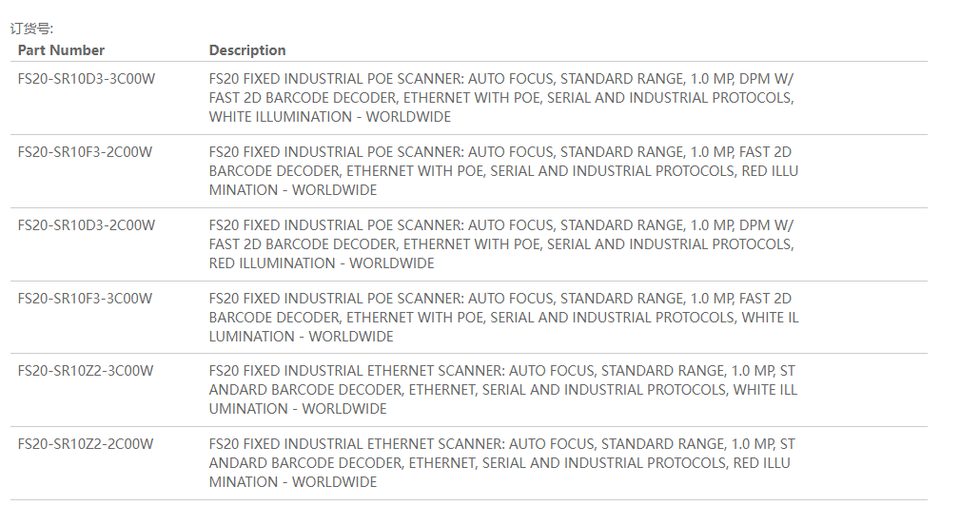Click the "LUMINATION - WORLDWIDE" line for FS20-SR10F3-3C00W
Screen dimensions: 980x525
tap(301, 337)
